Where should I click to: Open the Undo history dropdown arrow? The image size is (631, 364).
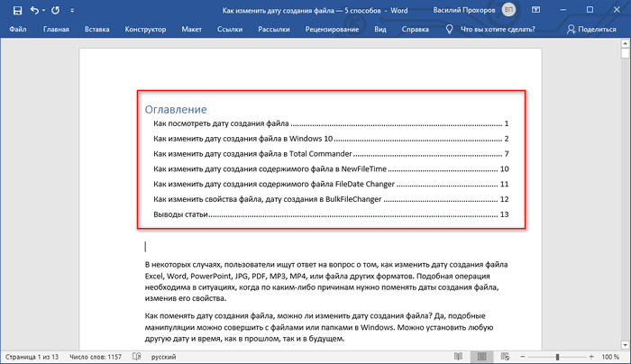click(x=43, y=11)
